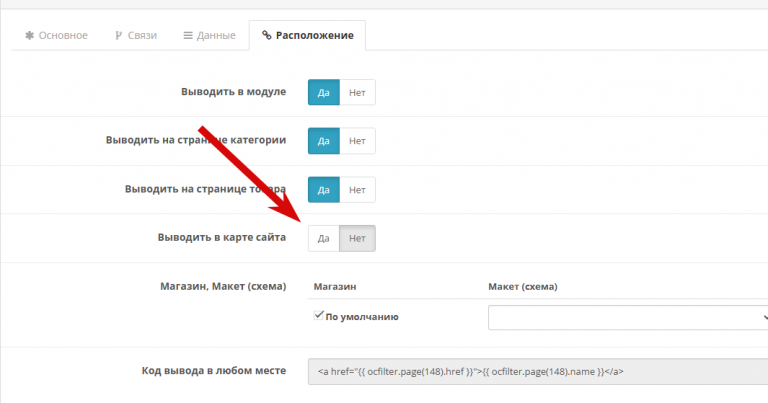The image size is (768, 403).
Task: Disable page output with Нет for странице товара
Action: click(357, 190)
